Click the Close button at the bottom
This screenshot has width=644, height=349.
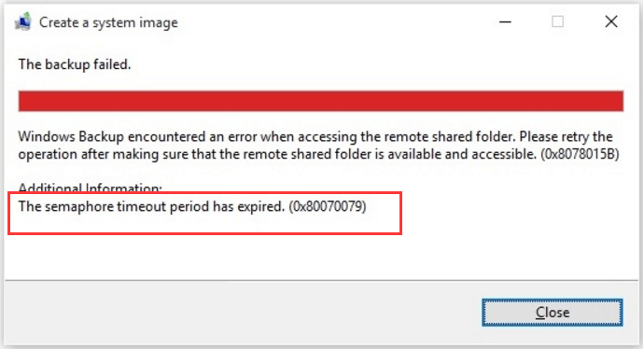tap(552, 313)
